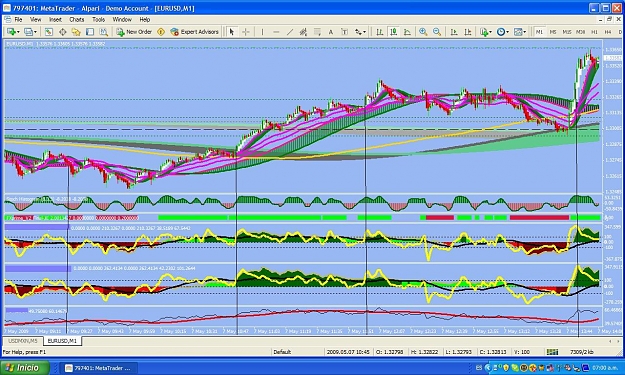Viewport: 625px width, 375px height.
Task: Switch to Line Chart view
Action: (x=407, y=32)
